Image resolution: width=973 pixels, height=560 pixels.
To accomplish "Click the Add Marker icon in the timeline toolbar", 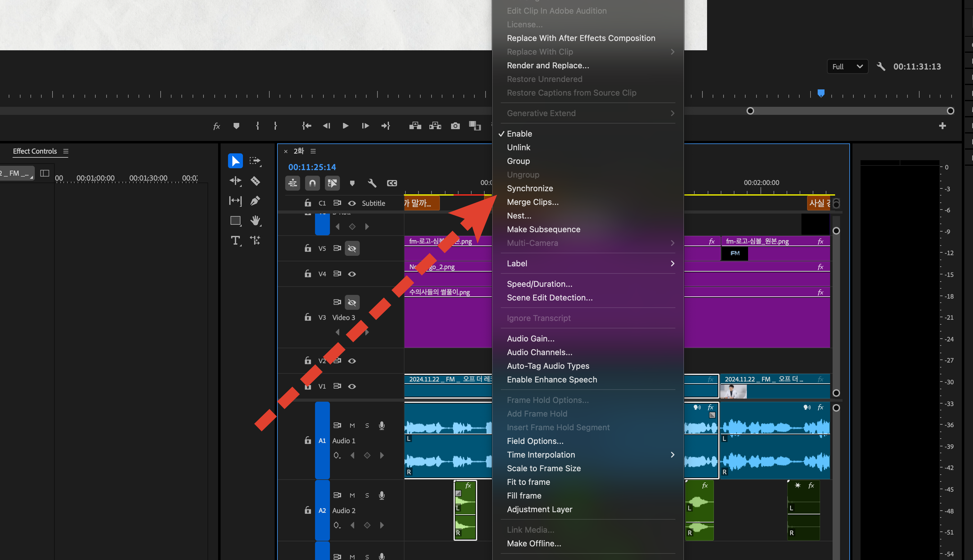I will click(352, 183).
